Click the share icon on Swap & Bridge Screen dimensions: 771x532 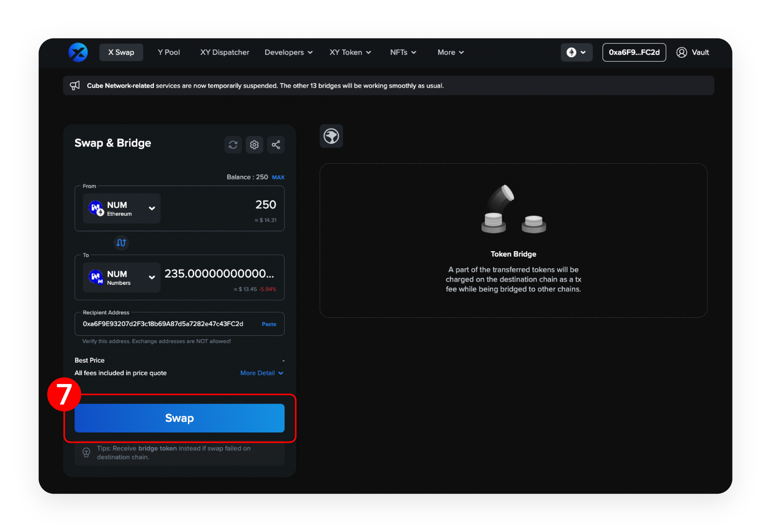coord(276,145)
